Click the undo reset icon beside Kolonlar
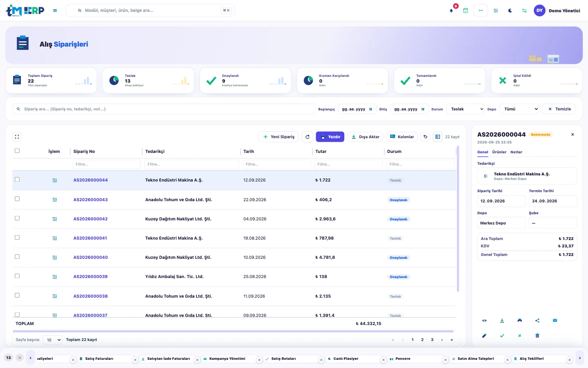The height and width of the screenshot is (368, 588). (x=425, y=137)
